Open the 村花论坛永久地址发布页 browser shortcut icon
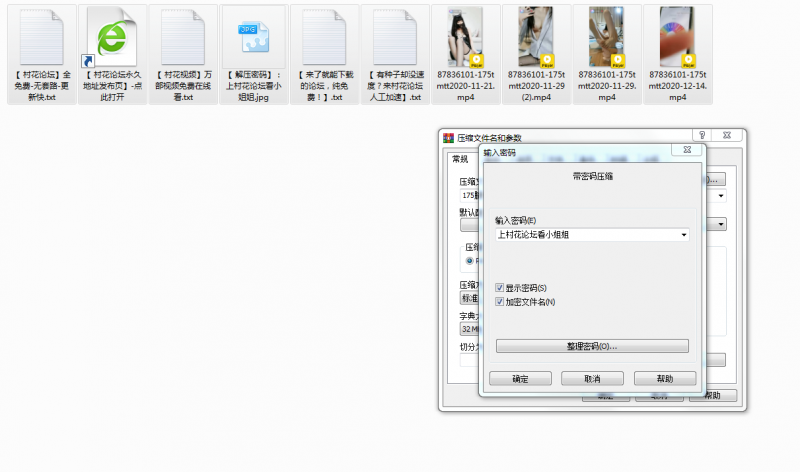The width and height of the screenshot is (800, 472). point(112,37)
